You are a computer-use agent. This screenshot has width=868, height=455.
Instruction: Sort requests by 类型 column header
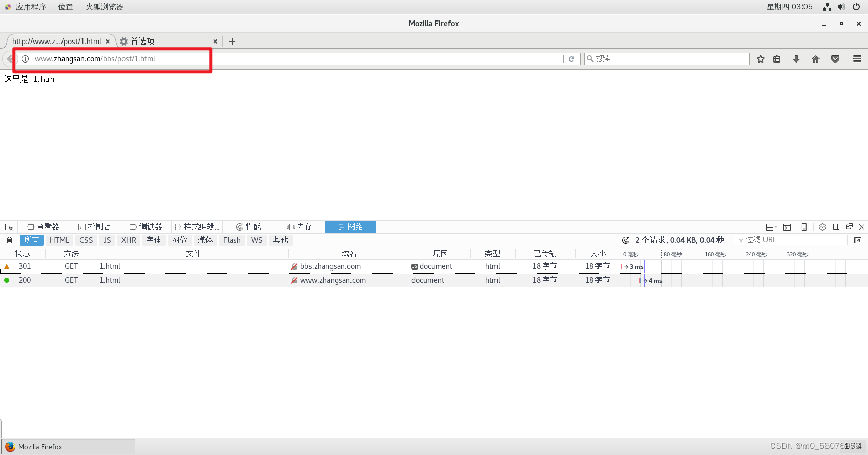(492, 254)
